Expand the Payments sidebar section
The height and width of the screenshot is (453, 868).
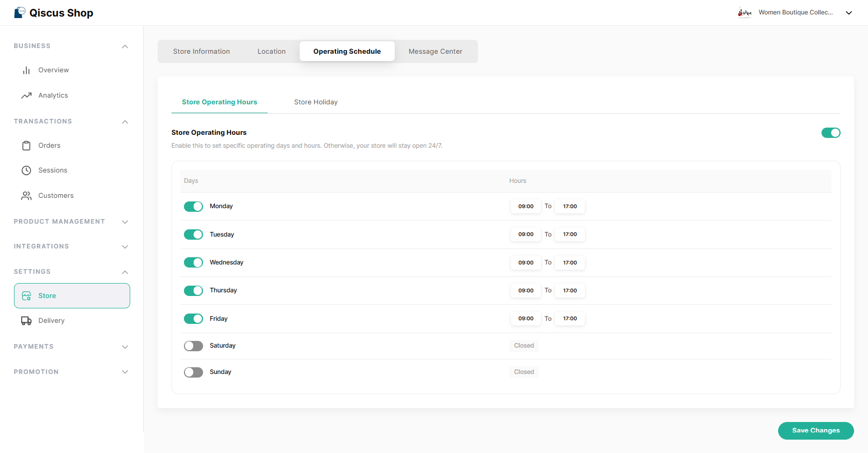tap(125, 347)
